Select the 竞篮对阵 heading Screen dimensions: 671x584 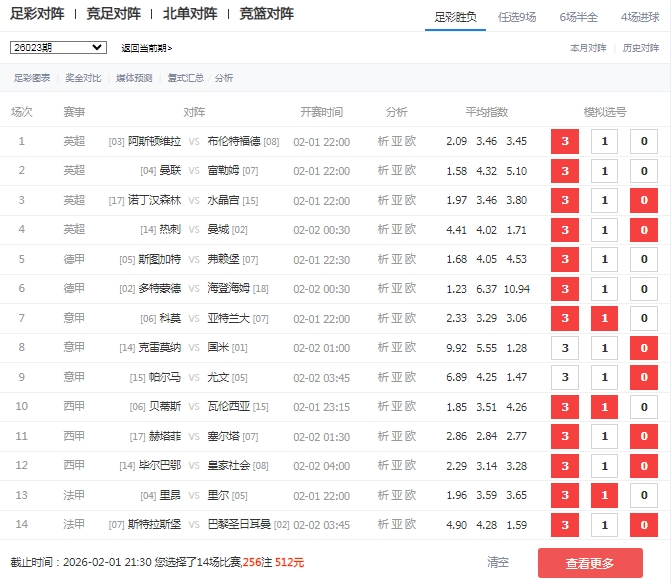267,14
